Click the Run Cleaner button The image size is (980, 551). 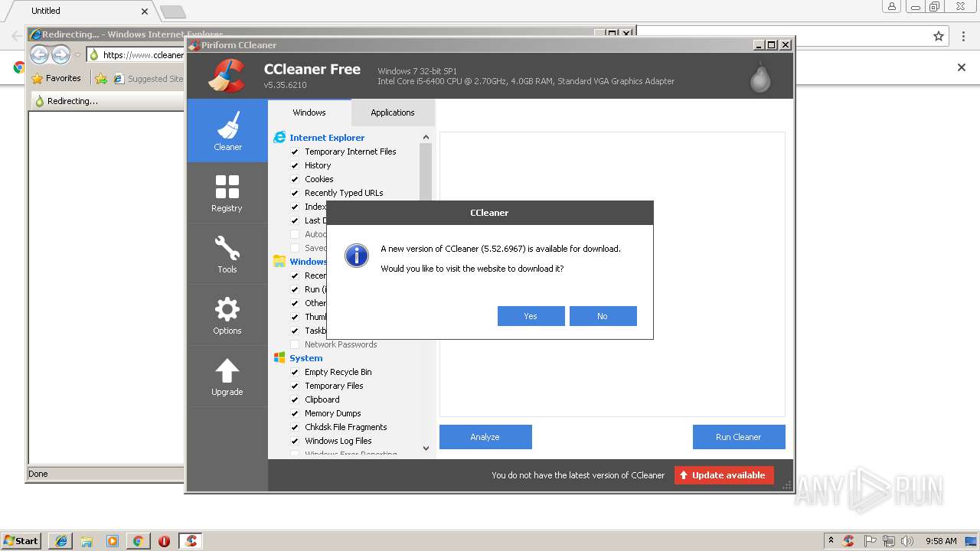[x=739, y=437]
